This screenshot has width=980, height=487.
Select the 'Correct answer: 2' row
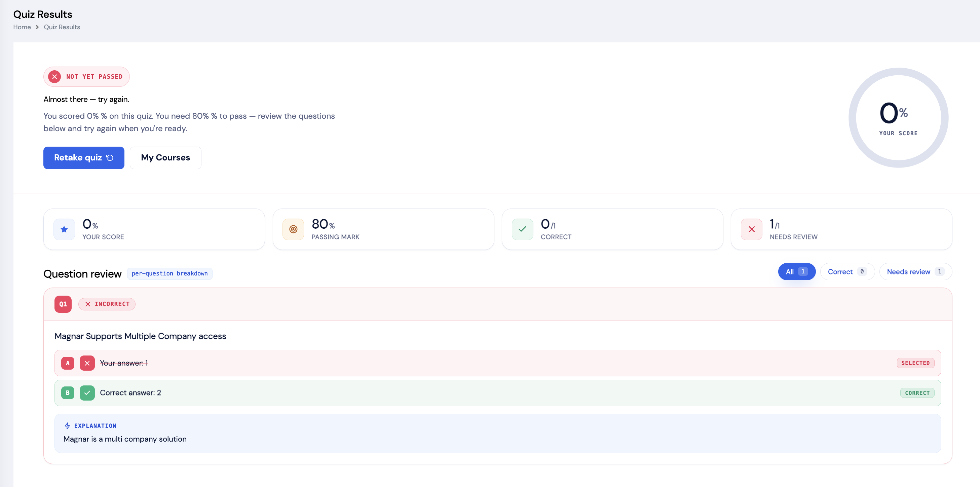[498, 392]
